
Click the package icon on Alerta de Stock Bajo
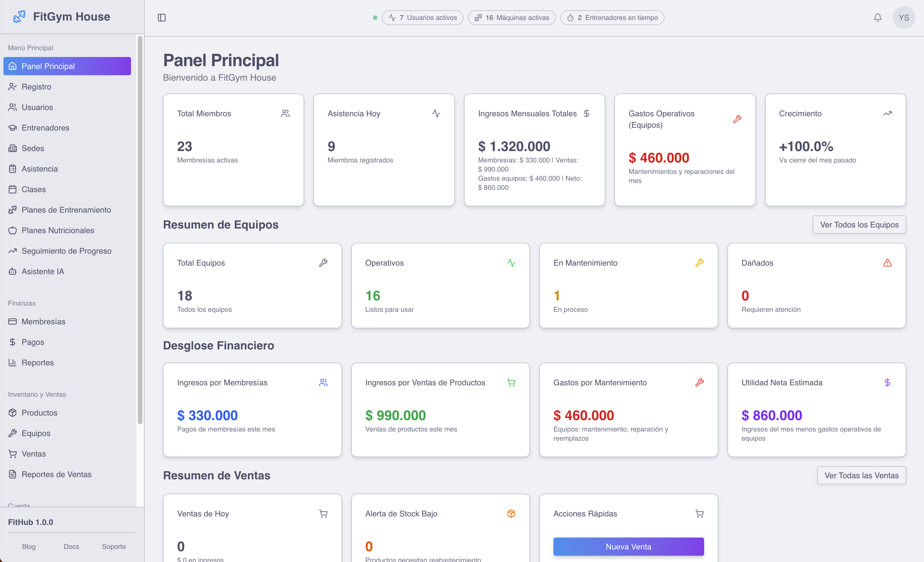512,513
